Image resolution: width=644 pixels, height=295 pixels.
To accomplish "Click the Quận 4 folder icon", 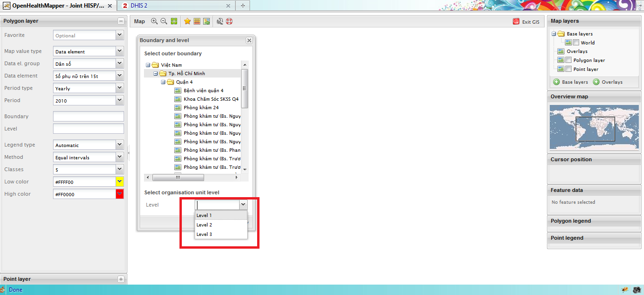I will click(x=170, y=82).
